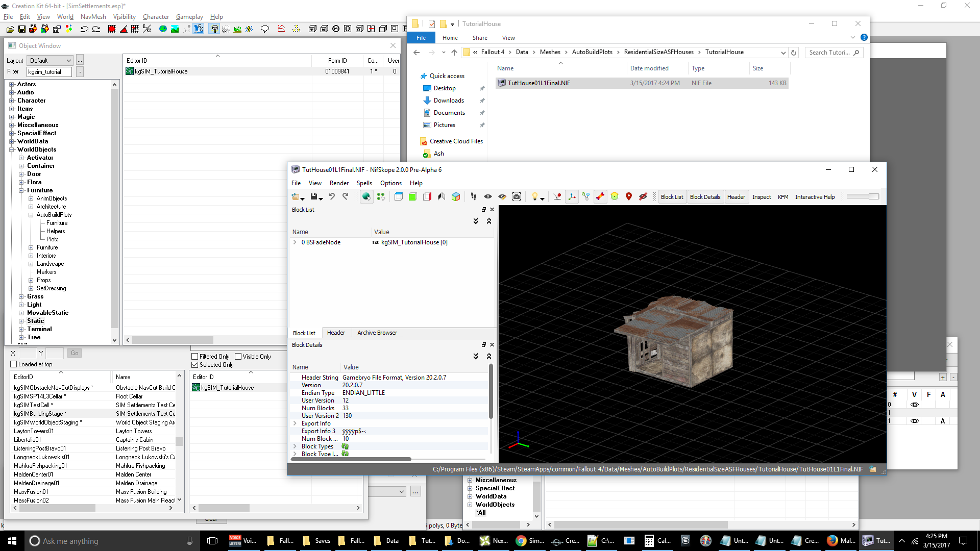Viewport: 980px width, 551px height.
Task: Toggle the grass icon in Creation Kit toolbar
Action: point(237,29)
